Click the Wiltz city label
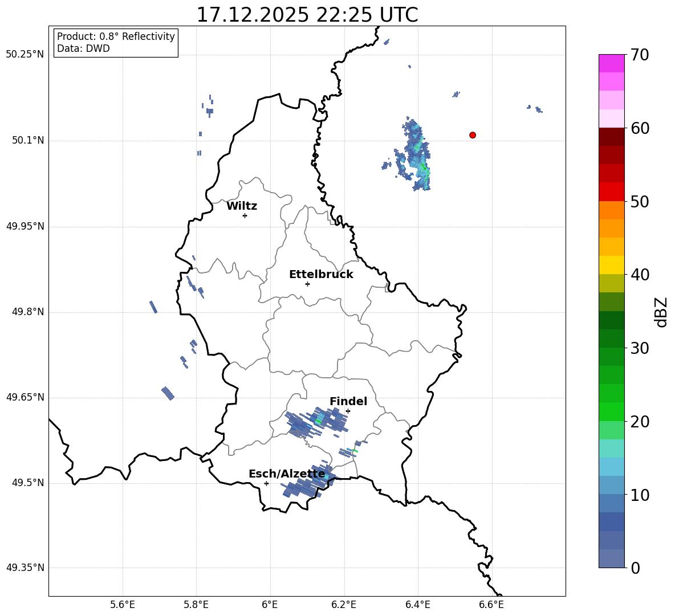The height and width of the screenshot is (616, 675). pyautogui.click(x=242, y=206)
